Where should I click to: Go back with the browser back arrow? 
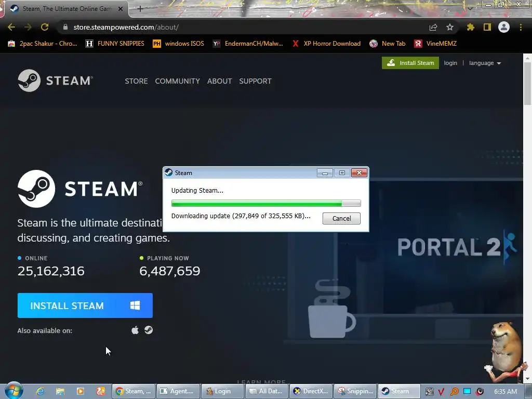[x=11, y=27]
